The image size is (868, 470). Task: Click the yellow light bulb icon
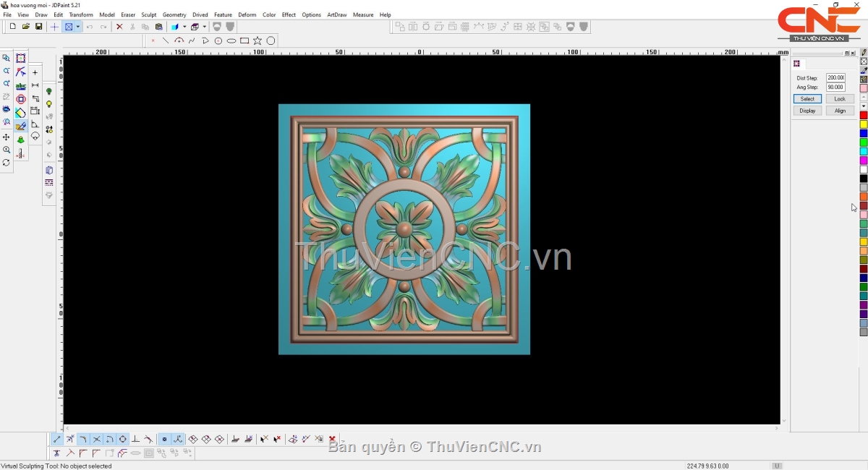tap(49, 105)
